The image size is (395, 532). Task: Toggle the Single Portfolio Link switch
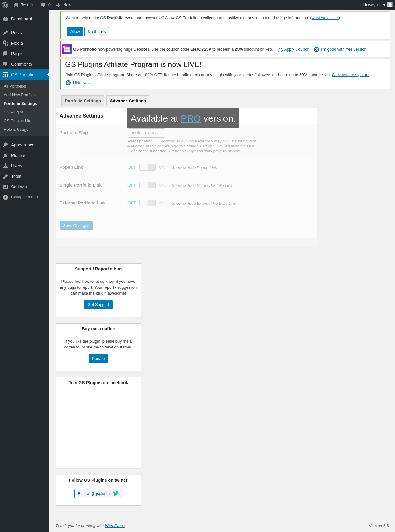coord(148,185)
